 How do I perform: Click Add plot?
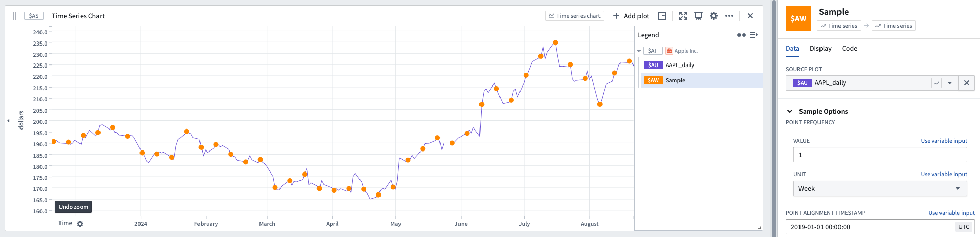[631, 16]
